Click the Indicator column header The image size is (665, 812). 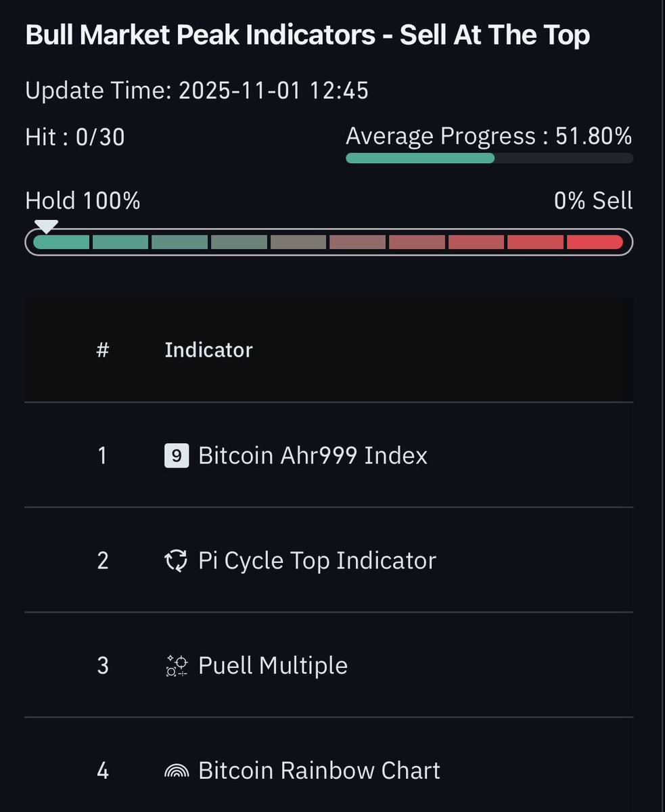(208, 350)
